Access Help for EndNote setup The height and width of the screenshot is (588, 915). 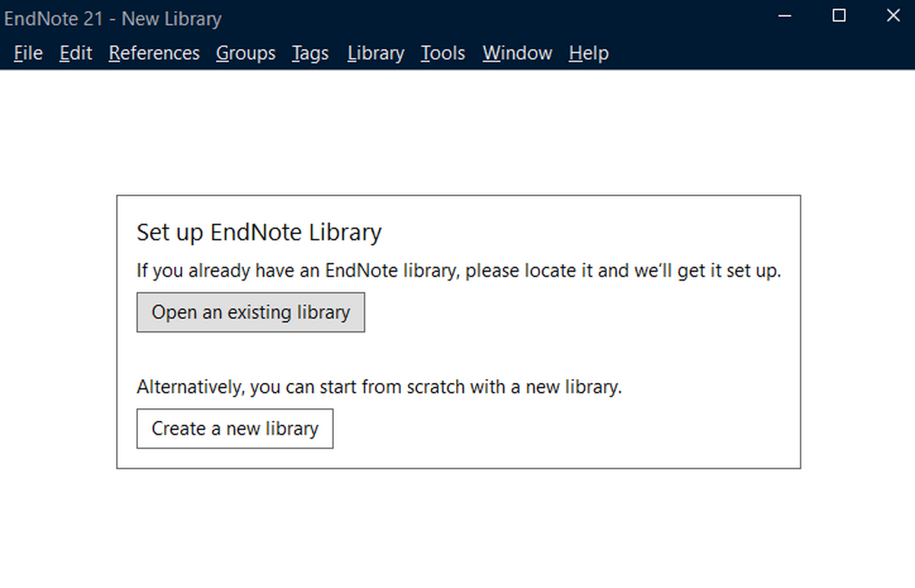[588, 53]
